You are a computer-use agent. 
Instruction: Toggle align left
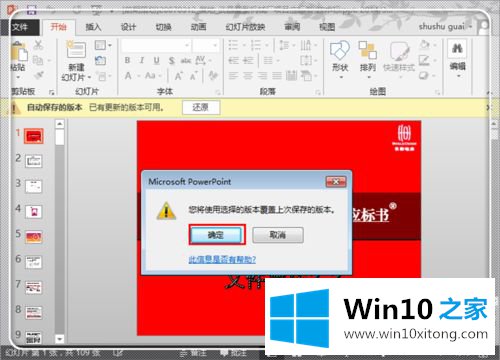(x=233, y=76)
